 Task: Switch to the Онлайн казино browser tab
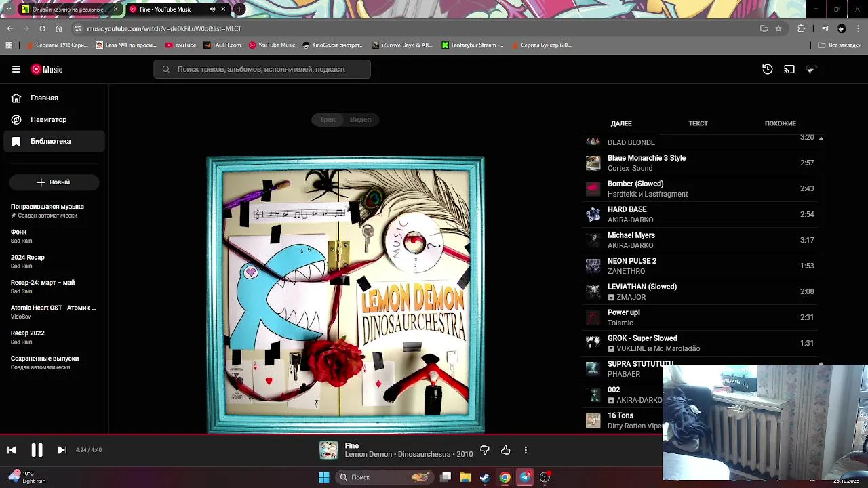[x=68, y=9]
